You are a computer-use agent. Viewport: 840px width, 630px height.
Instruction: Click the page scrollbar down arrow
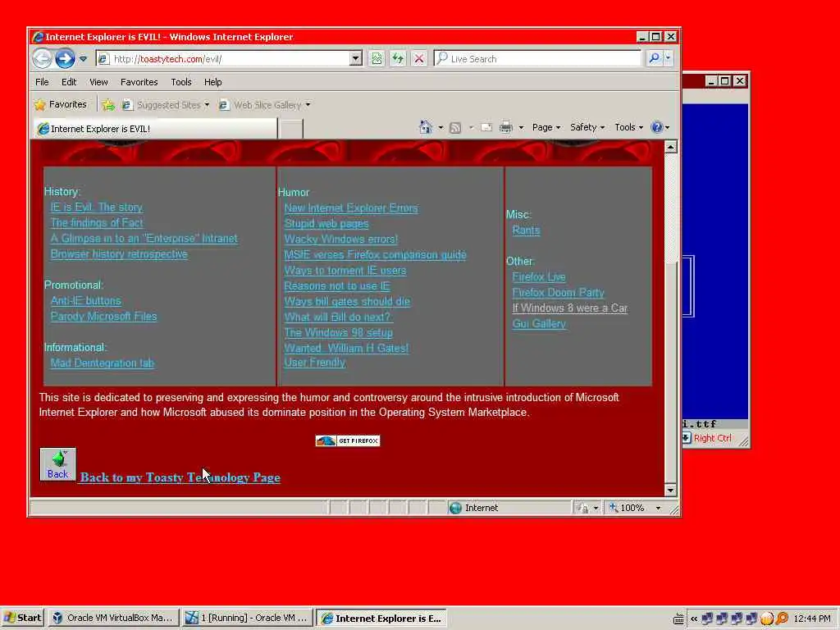(x=671, y=490)
